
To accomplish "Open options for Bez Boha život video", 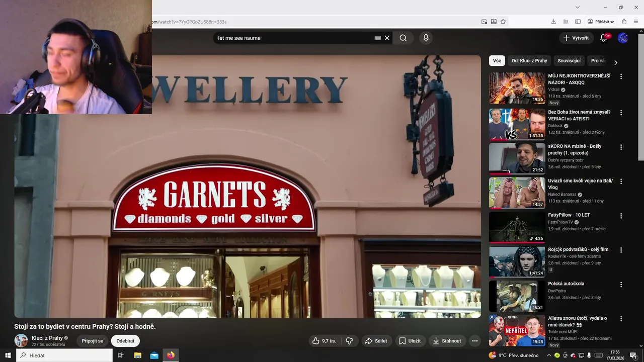I will pos(621,113).
